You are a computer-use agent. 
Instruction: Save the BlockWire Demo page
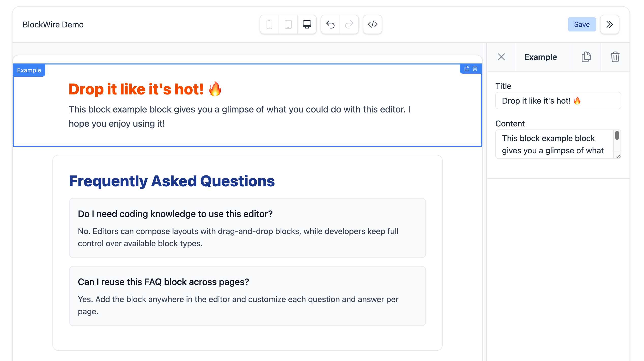pos(582,24)
